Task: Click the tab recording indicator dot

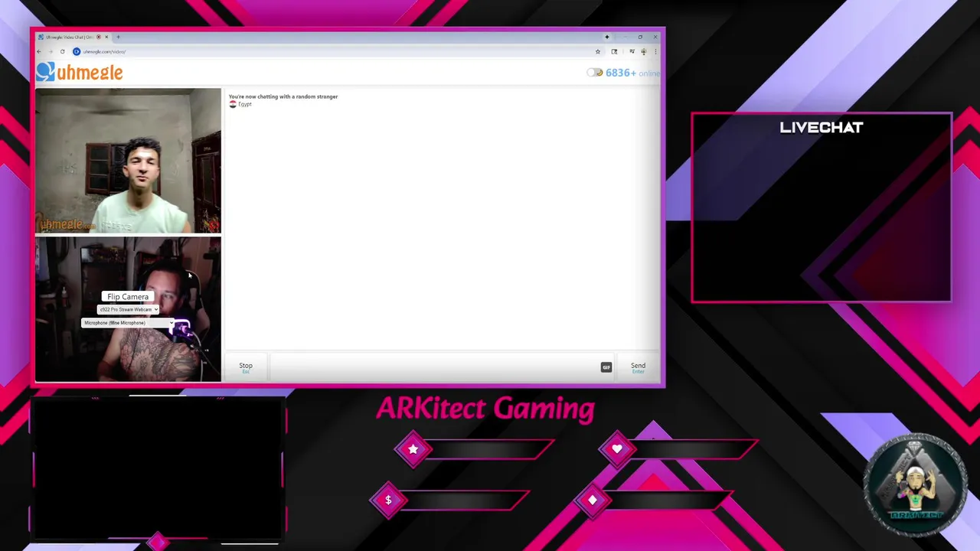Action: tap(98, 37)
